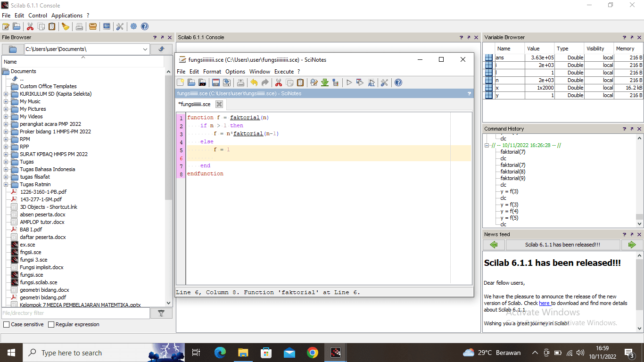Open the directory path dropdown
This screenshot has height=362, width=644.
pyautogui.click(x=145, y=49)
